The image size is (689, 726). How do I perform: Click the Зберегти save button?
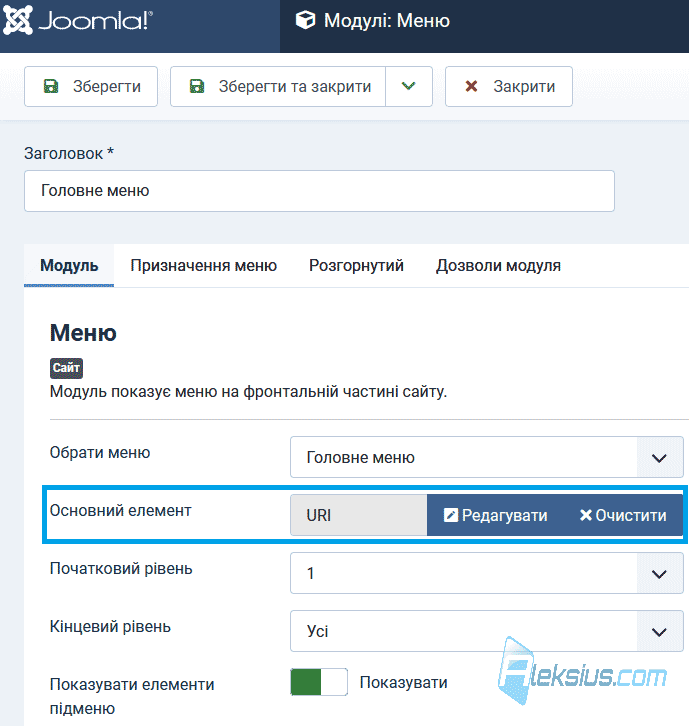(91, 87)
